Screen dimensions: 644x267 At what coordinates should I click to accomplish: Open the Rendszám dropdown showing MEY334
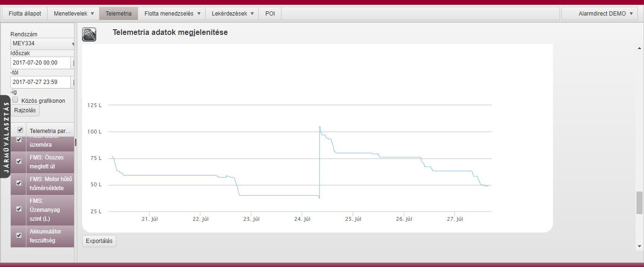pos(42,43)
